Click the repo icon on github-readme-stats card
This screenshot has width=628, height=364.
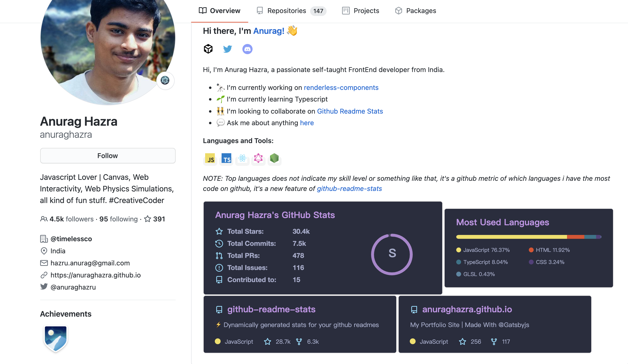tap(219, 310)
